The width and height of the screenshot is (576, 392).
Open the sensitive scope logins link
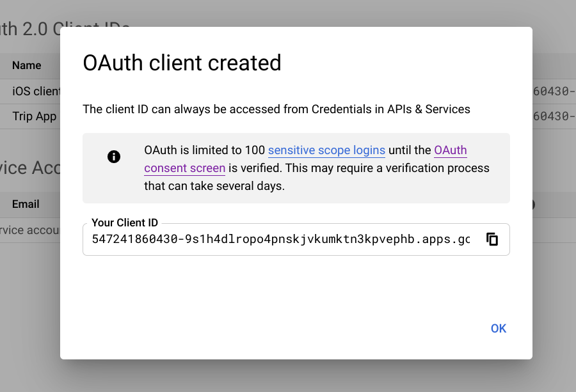point(326,151)
